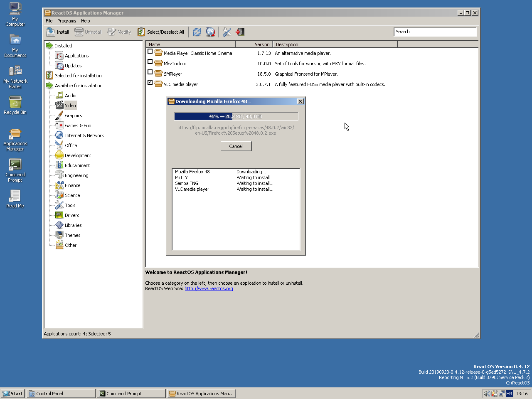Open the Graphics category
532x399 pixels.
click(x=73, y=116)
